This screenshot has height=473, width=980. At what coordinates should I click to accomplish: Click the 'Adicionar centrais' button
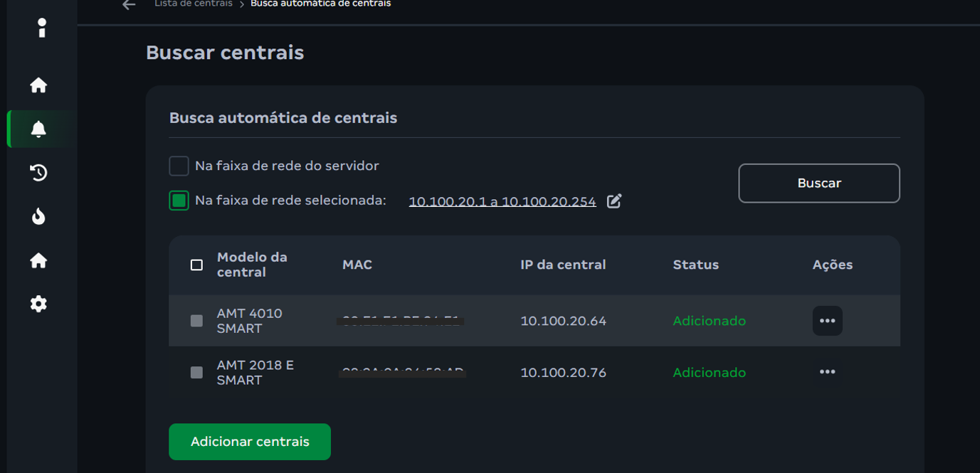point(250,442)
